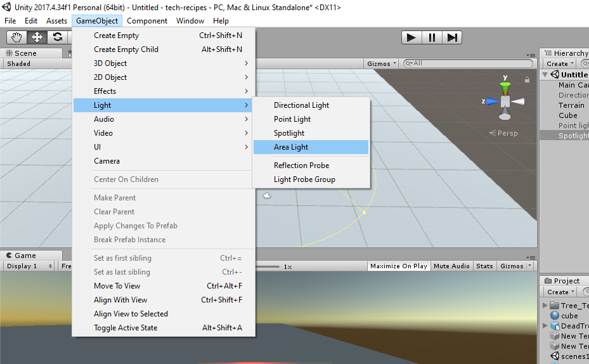Open Hierarchy Create dropdown
This screenshot has height=364, width=589.
pyautogui.click(x=560, y=63)
